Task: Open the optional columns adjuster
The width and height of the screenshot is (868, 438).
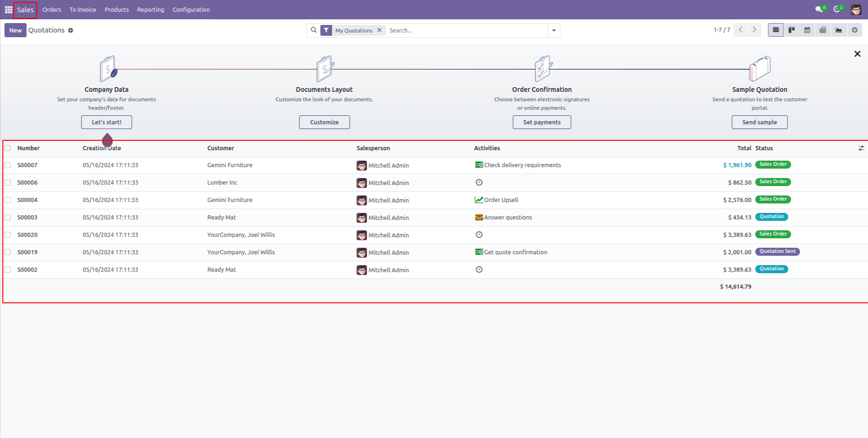Action: click(861, 148)
